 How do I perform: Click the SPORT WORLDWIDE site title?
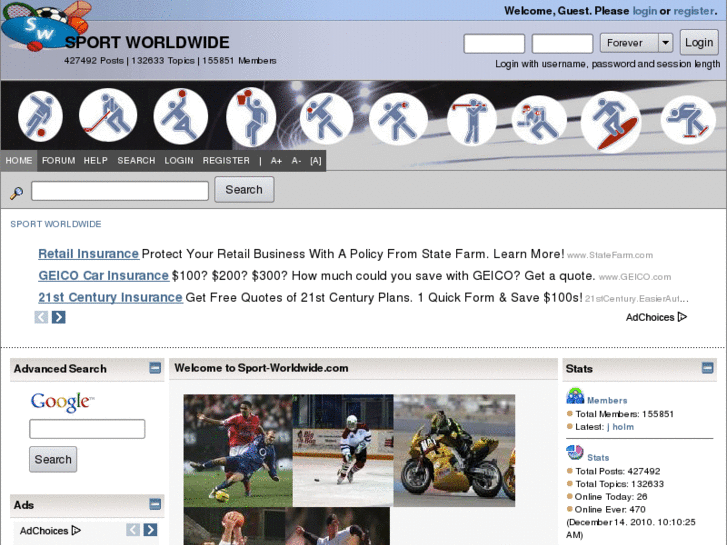(x=147, y=43)
